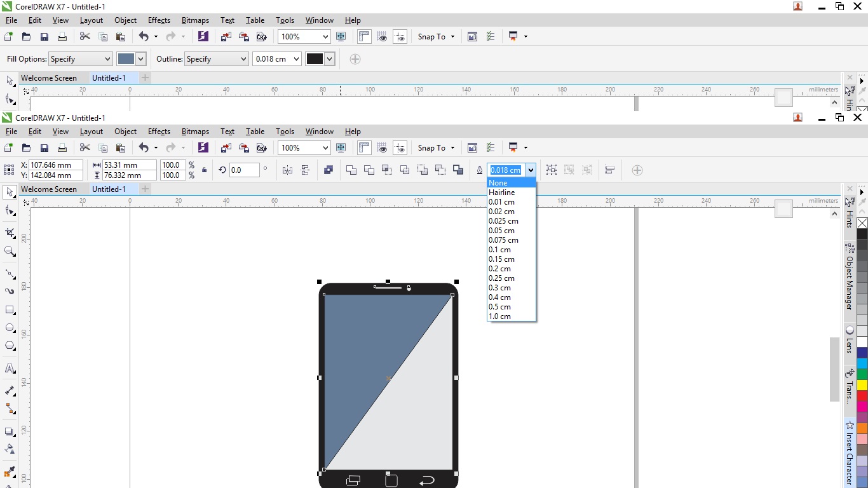Image resolution: width=868 pixels, height=488 pixels.
Task: Click the horizontal scrollbar slider on the ruler
Action: click(x=783, y=209)
